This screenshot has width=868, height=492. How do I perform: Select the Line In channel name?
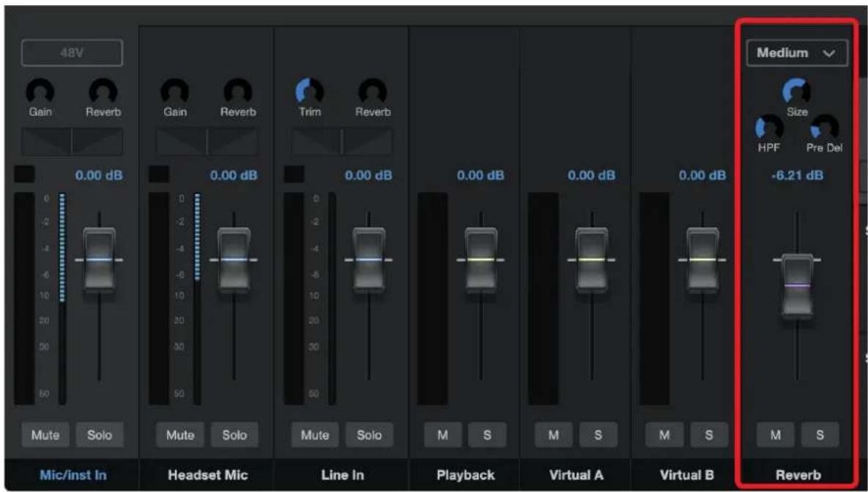[343, 475]
